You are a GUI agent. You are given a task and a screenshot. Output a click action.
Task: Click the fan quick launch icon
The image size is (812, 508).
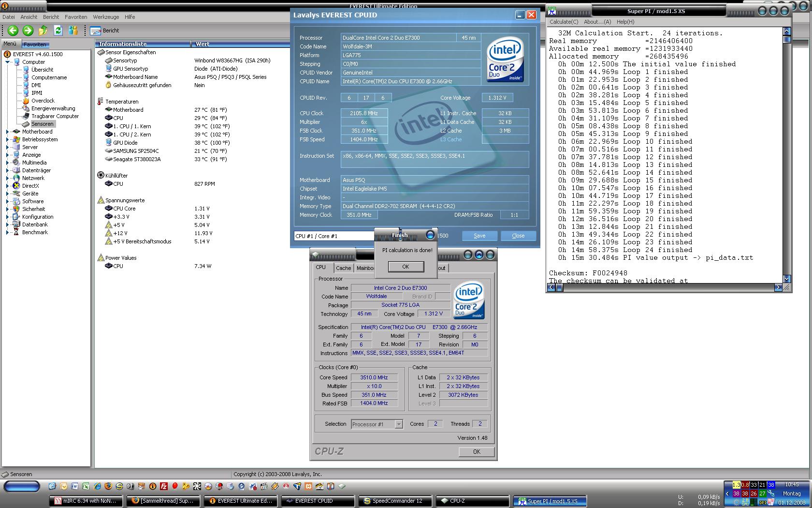coord(197,486)
